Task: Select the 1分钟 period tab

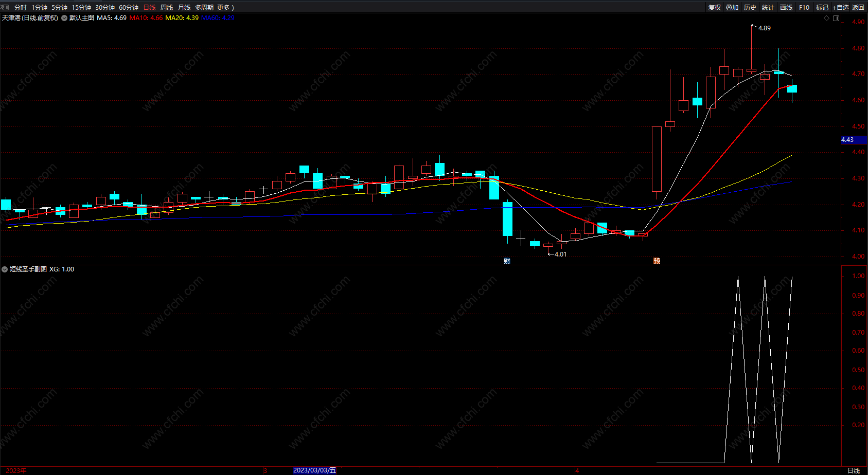Action: (39, 8)
